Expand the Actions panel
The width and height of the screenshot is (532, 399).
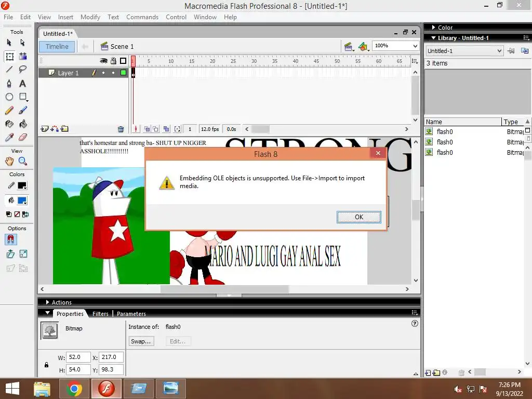(x=47, y=302)
